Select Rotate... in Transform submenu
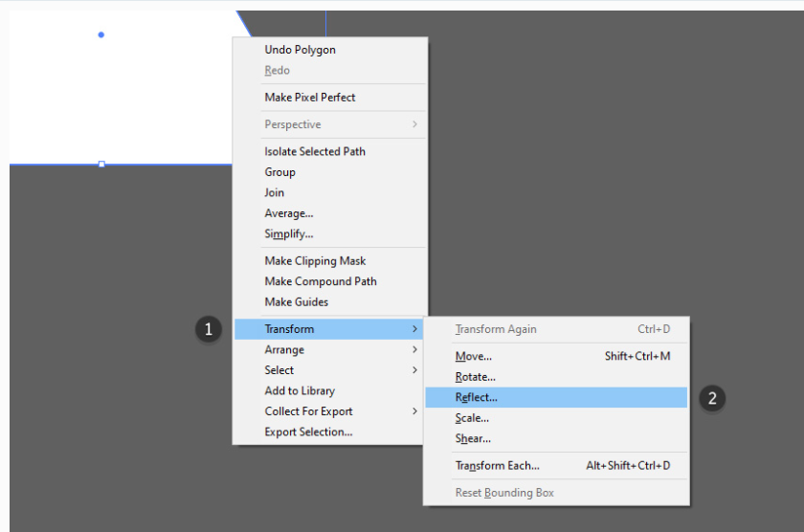Viewport: 804px width, 532px height. 476,377
